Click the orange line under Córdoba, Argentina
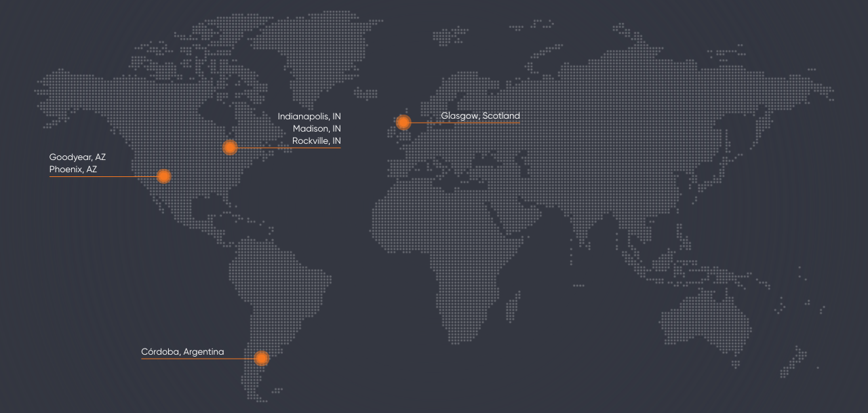Screen dimensions: 868x413 [197, 359]
